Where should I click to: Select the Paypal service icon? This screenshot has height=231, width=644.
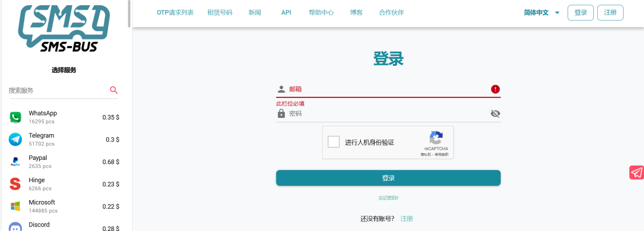point(15,162)
